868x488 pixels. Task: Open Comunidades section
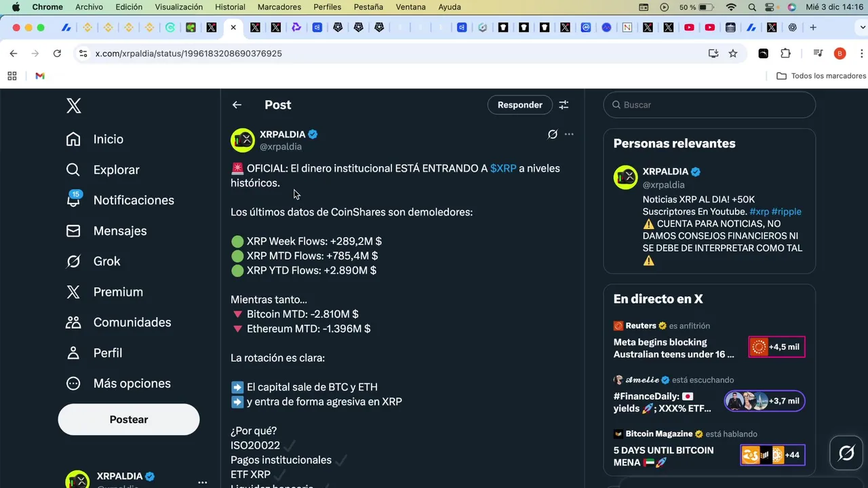tap(118, 322)
